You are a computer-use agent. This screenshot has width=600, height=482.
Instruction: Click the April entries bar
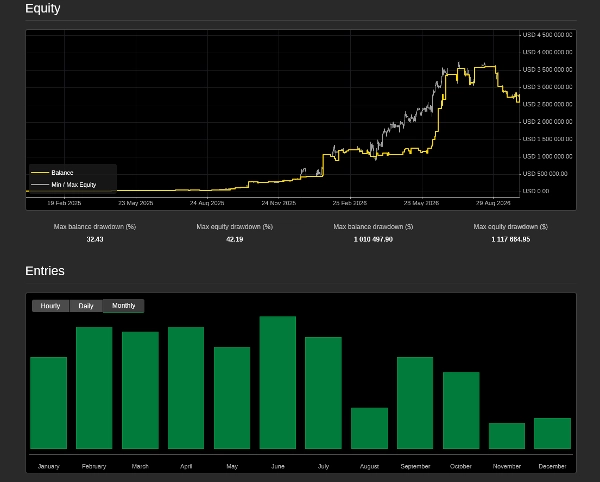[186, 388]
